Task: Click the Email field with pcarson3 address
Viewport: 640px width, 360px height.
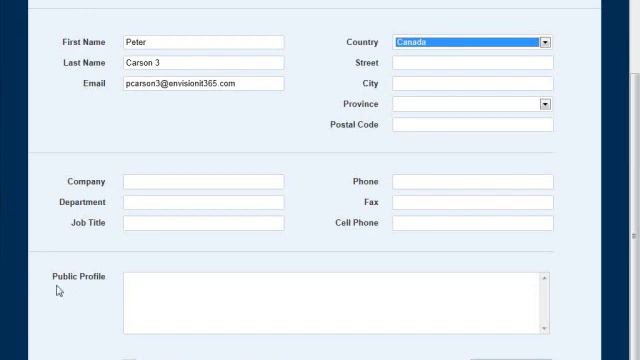Action: [x=203, y=83]
